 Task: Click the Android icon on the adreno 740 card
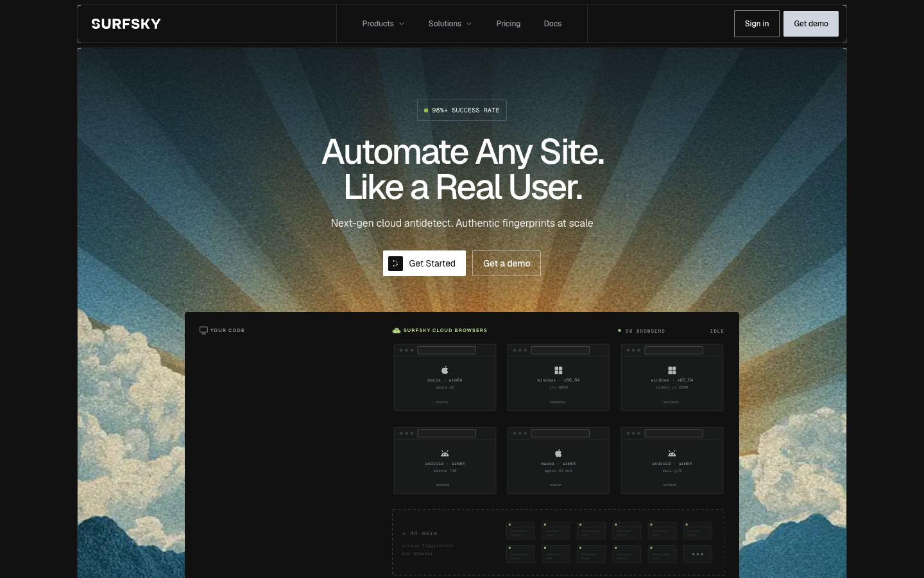[x=445, y=453]
